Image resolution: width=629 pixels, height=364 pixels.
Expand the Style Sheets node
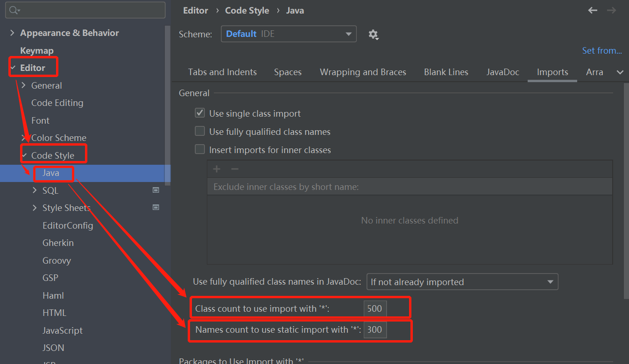click(35, 208)
